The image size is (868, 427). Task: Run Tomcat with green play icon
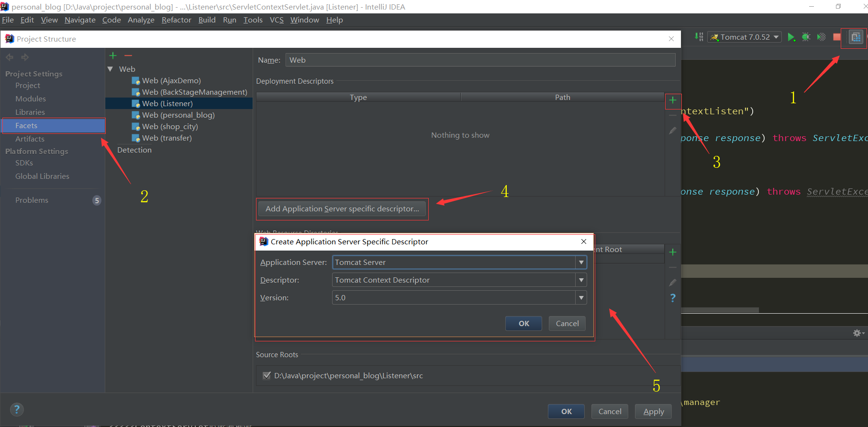pos(791,37)
